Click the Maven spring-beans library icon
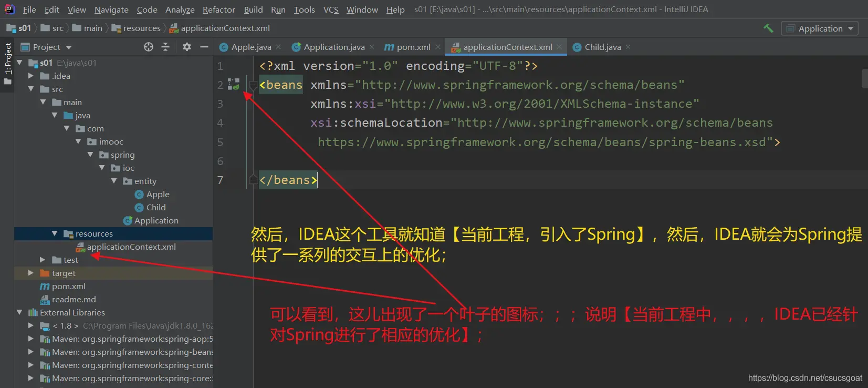This screenshot has height=388, width=868. pos(45,352)
